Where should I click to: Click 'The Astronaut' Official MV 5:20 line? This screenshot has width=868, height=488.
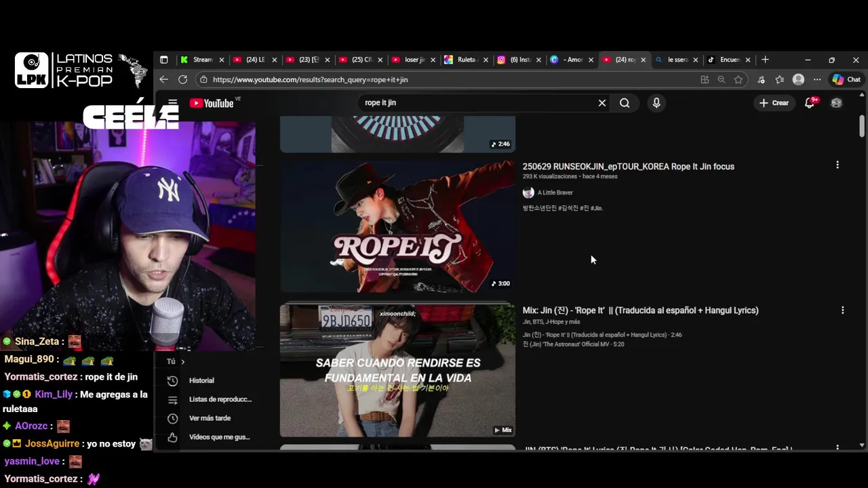tap(573, 344)
